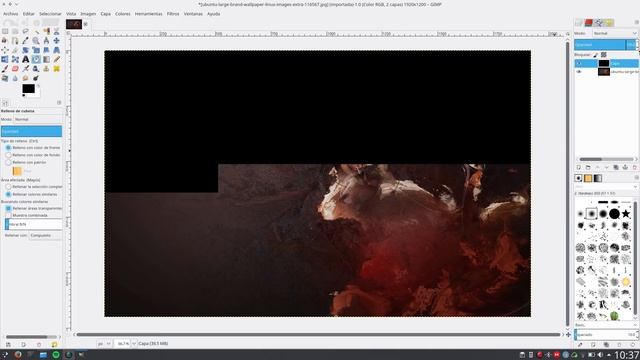
Task: Reset tool options to defaults button
Action: pyautogui.click(x=54, y=345)
